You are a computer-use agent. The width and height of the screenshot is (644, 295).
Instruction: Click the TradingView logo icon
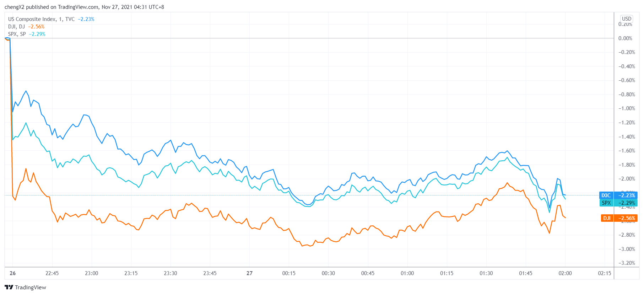(9, 287)
